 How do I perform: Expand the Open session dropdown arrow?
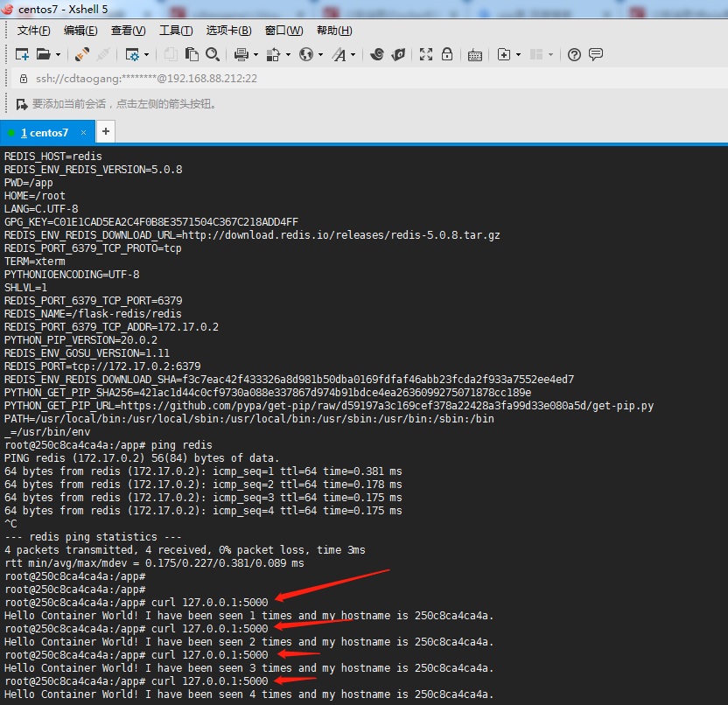[58, 55]
